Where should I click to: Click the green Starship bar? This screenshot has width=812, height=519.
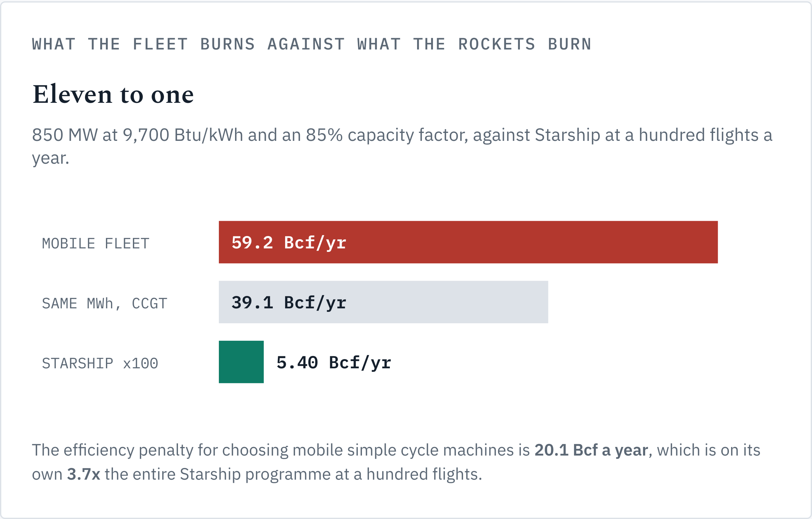coord(241,362)
